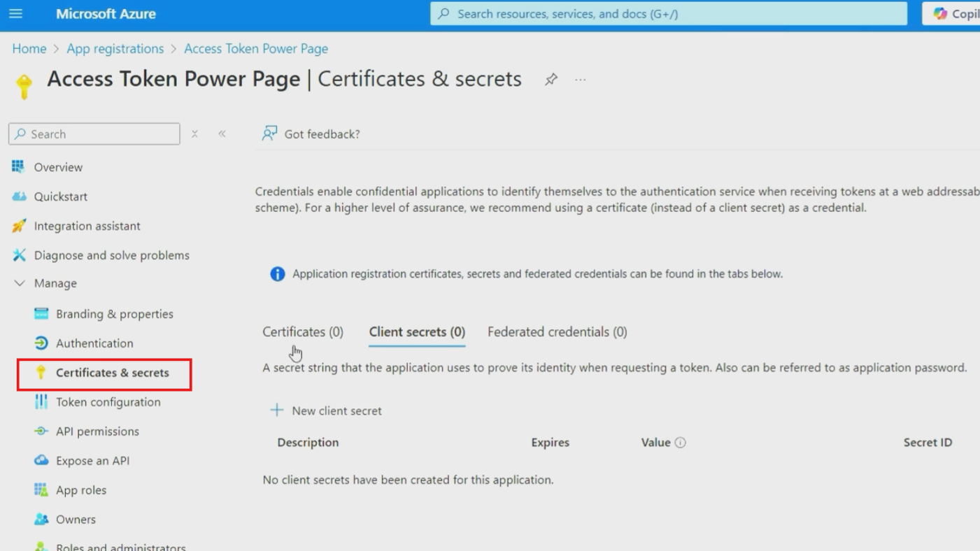Open App roles
980x551 pixels.
[81, 490]
